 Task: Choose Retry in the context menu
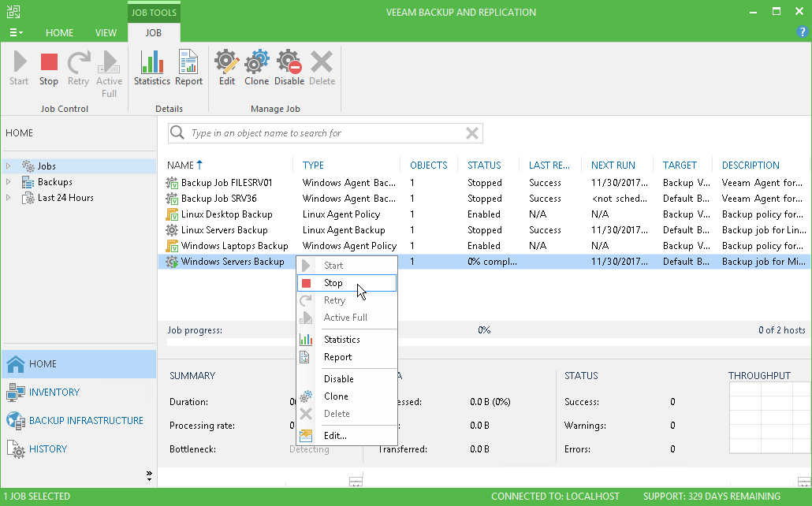pos(347,300)
